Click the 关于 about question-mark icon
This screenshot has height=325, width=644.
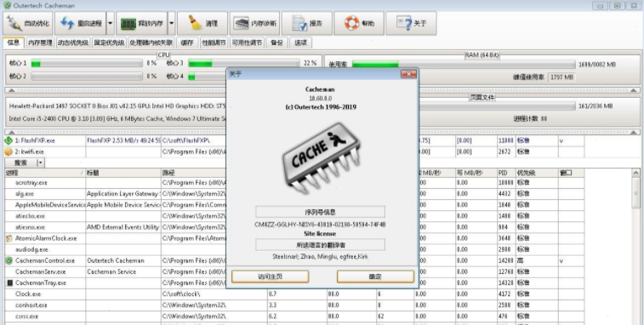404,24
